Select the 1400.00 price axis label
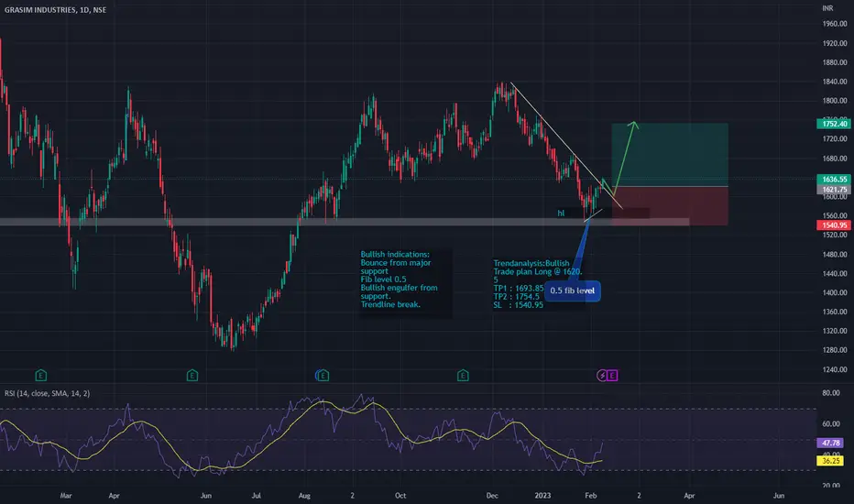The image size is (854, 504). tap(835, 292)
